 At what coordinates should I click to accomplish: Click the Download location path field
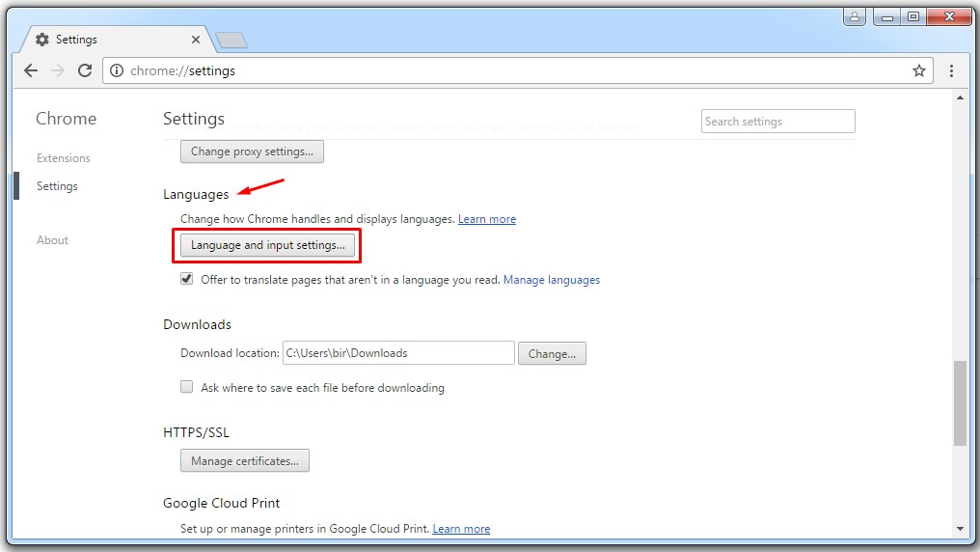397,353
